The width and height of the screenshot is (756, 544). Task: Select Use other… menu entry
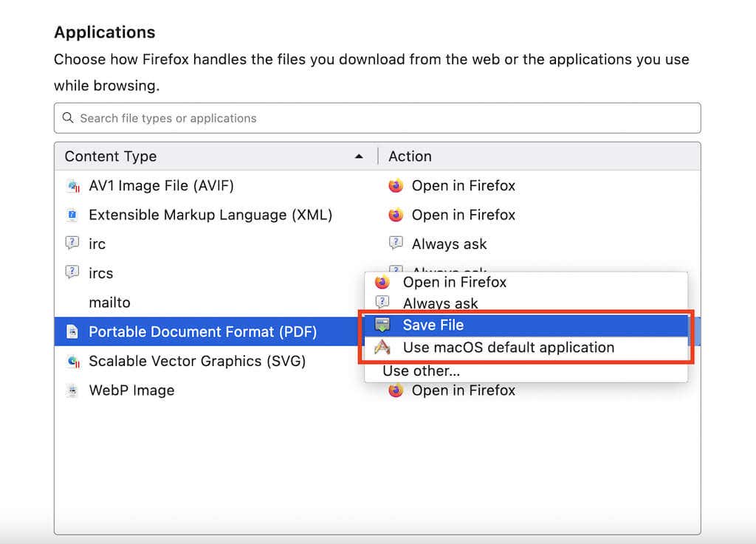(x=421, y=371)
